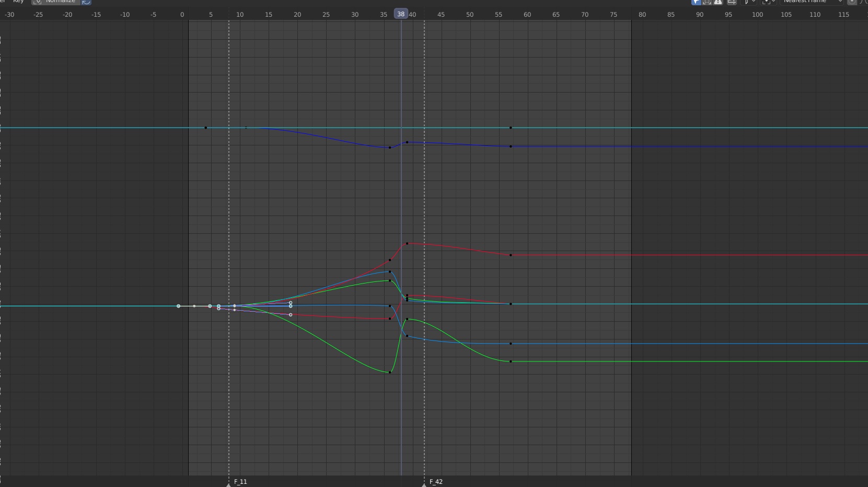Image resolution: width=868 pixels, height=487 pixels.
Task: Select dark blue curve keyframe at frame 57
Action: (511, 146)
